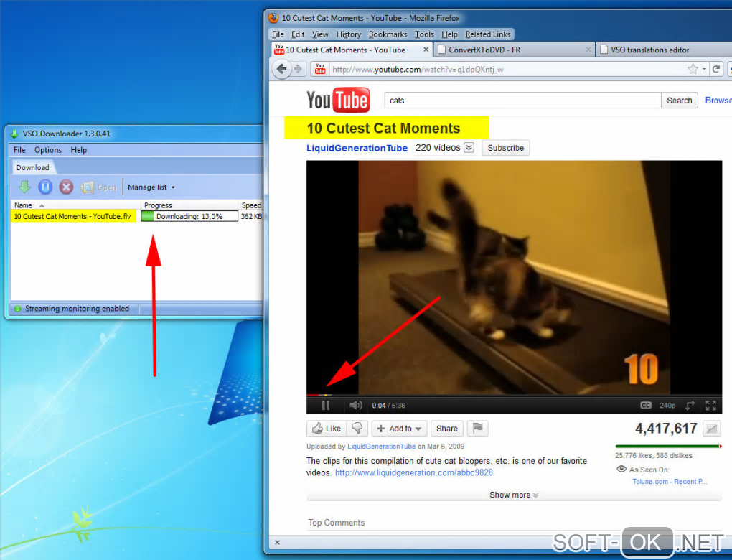
Task: Click the Firefox forward arrow button
Action: (x=297, y=69)
